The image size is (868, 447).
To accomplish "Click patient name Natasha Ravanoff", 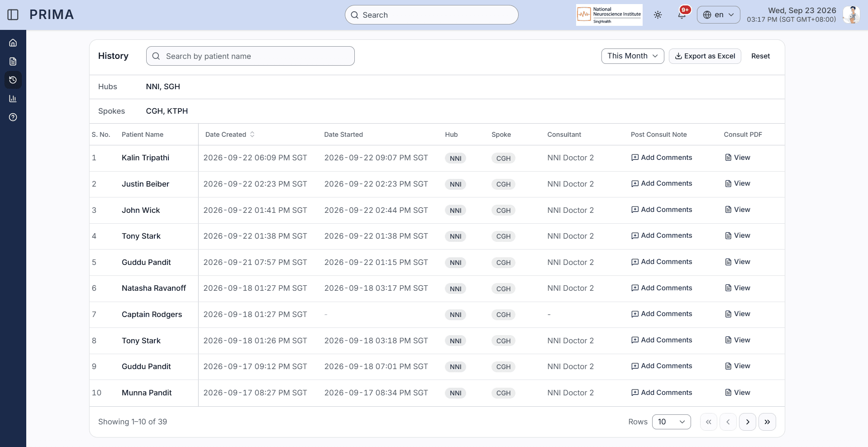I will [x=154, y=288].
